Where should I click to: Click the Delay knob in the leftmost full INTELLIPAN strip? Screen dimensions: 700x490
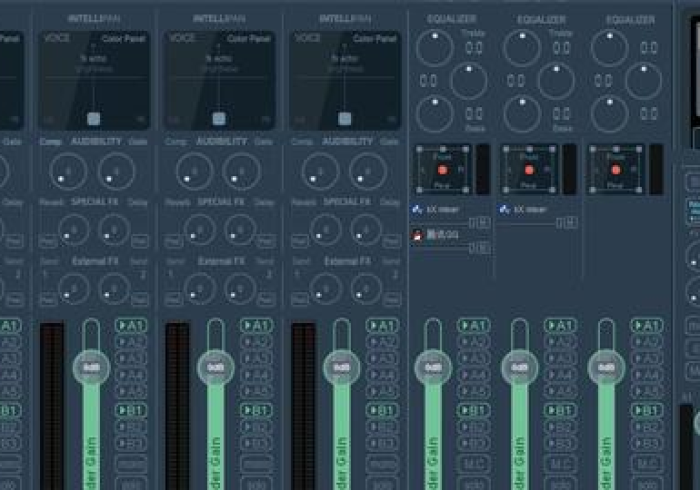coord(114,230)
